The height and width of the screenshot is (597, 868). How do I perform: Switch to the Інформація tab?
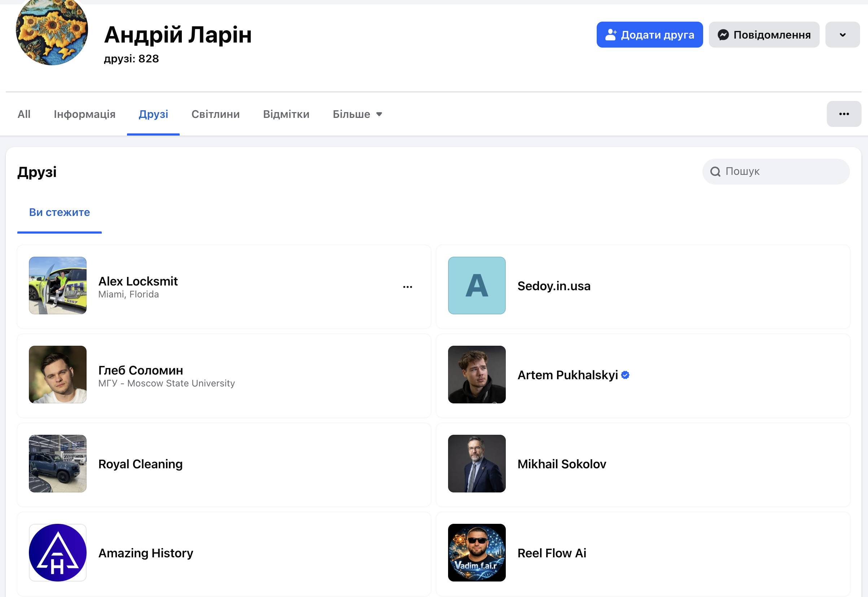pos(84,114)
